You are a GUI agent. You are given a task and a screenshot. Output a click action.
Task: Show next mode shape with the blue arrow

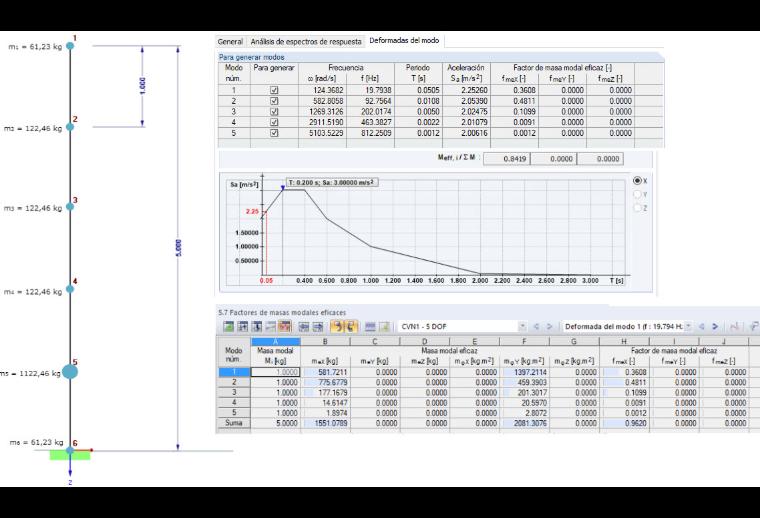pos(715,327)
